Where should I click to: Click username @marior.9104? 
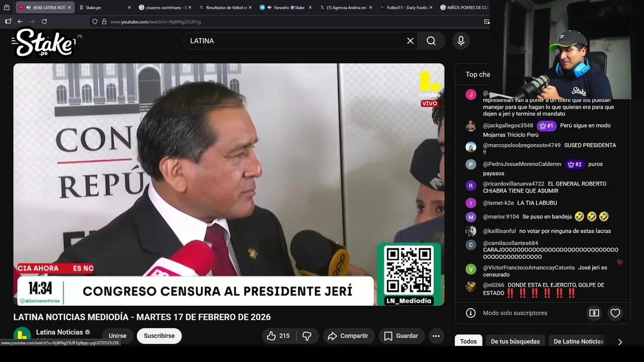[x=501, y=217]
